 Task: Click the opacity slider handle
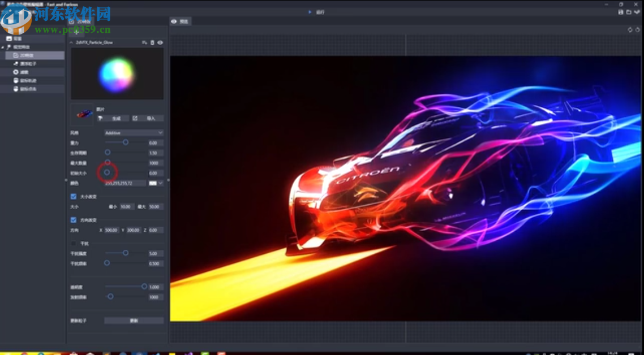tap(144, 287)
